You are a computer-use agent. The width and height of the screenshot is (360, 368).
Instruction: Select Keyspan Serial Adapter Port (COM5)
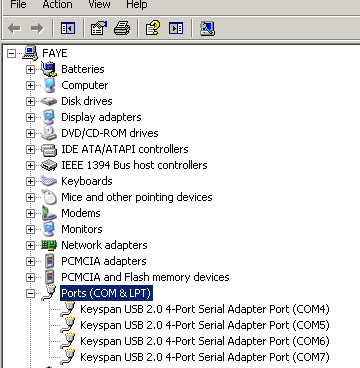tap(205, 325)
